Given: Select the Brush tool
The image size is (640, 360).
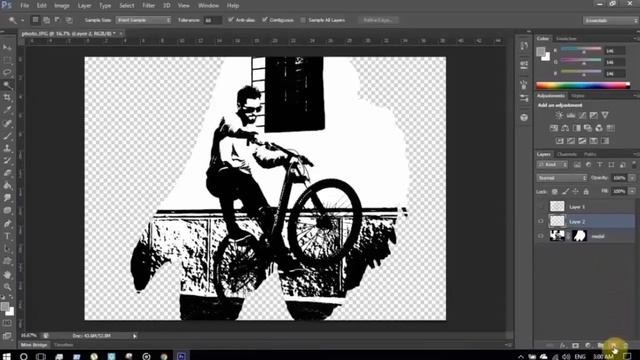Looking at the screenshot, I should (7, 136).
